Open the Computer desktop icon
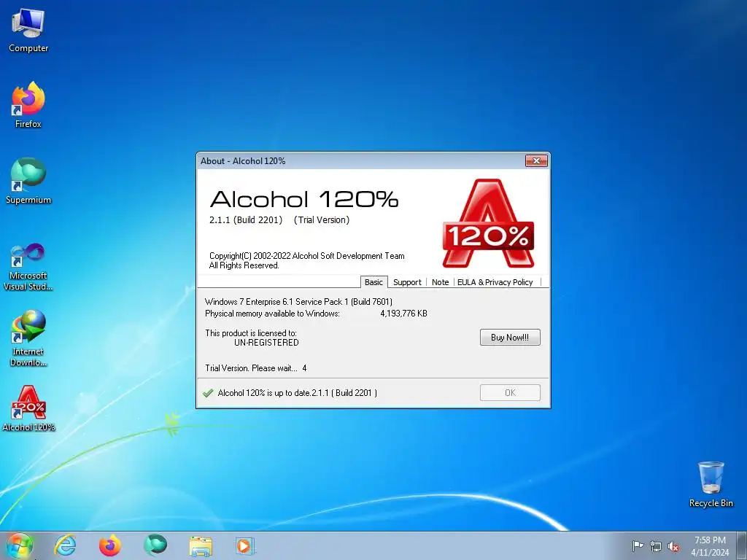This screenshot has height=560, width=747. (28, 31)
